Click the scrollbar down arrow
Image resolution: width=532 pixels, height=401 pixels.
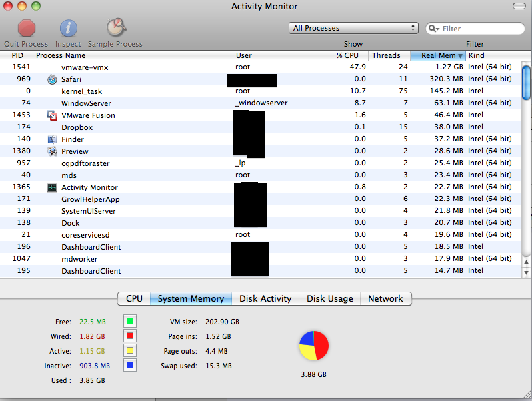(526, 272)
